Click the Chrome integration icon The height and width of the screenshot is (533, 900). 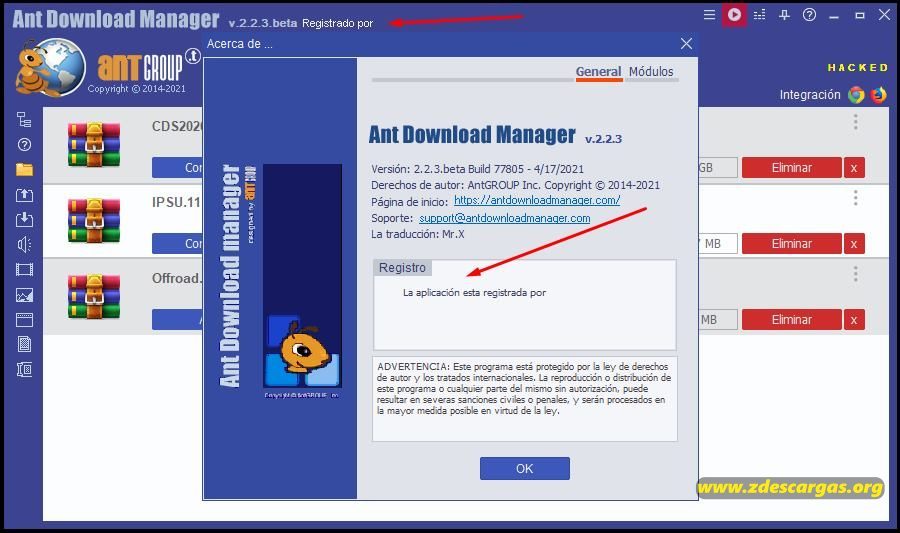(x=856, y=95)
